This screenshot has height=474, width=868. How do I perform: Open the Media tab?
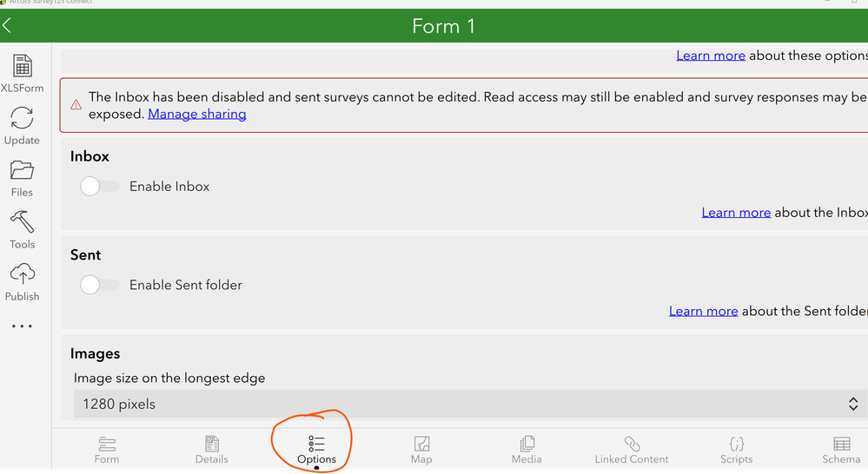pyautogui.click(x=527, y=450)
